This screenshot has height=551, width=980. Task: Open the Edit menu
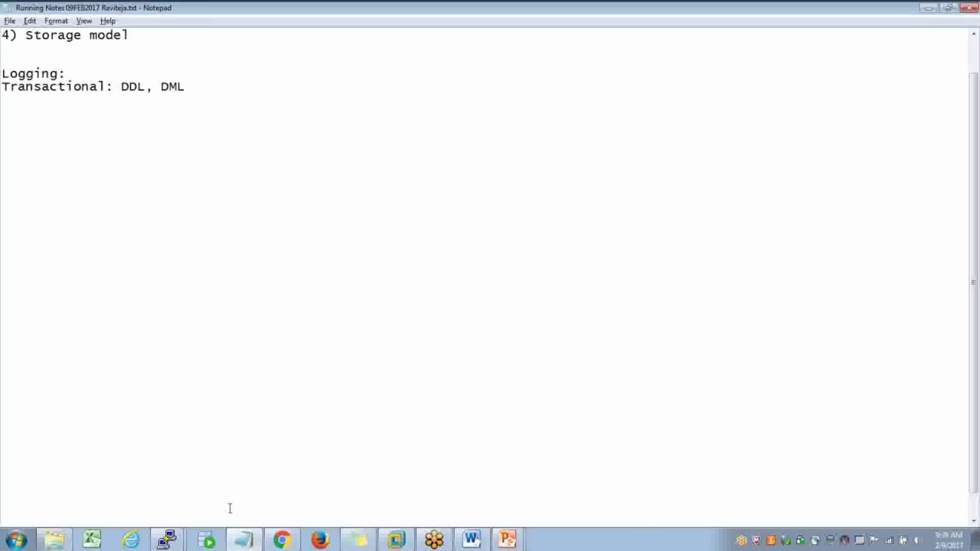pyautogui.click(x=30, y=21)
